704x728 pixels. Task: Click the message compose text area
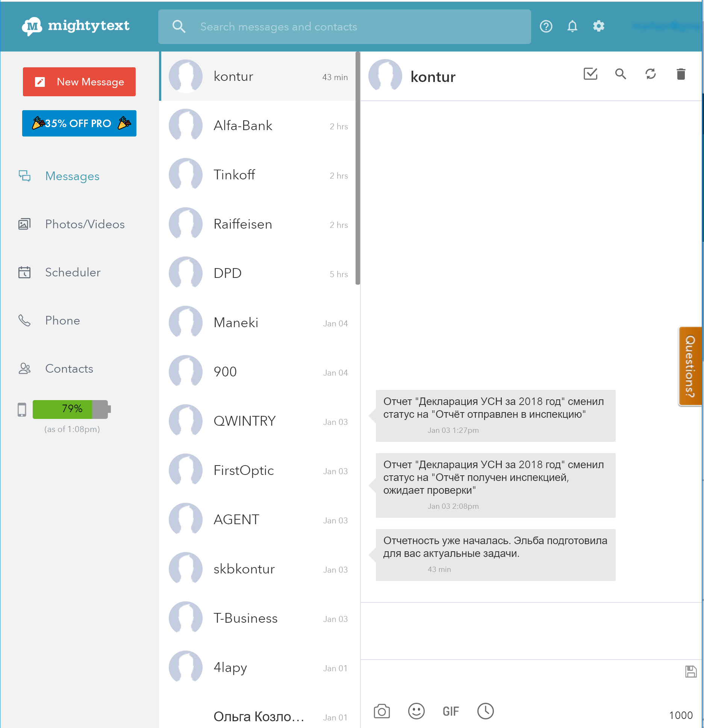point(531,631)
